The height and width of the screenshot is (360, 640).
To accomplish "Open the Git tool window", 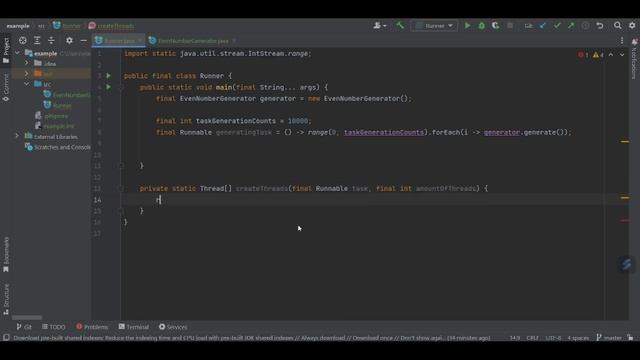I will click(x=24, y=327).
